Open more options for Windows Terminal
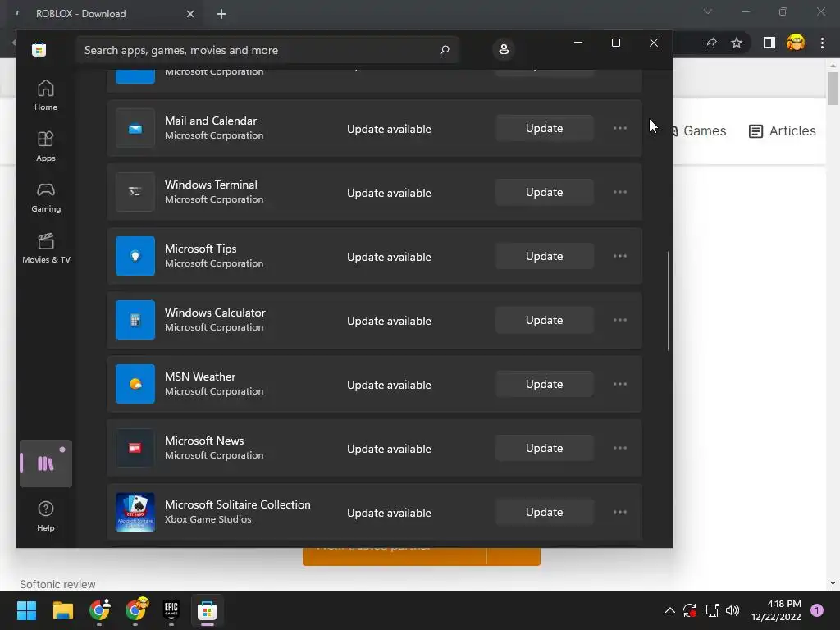Viewport: 840px width, 630px height. tap(620, 192)
